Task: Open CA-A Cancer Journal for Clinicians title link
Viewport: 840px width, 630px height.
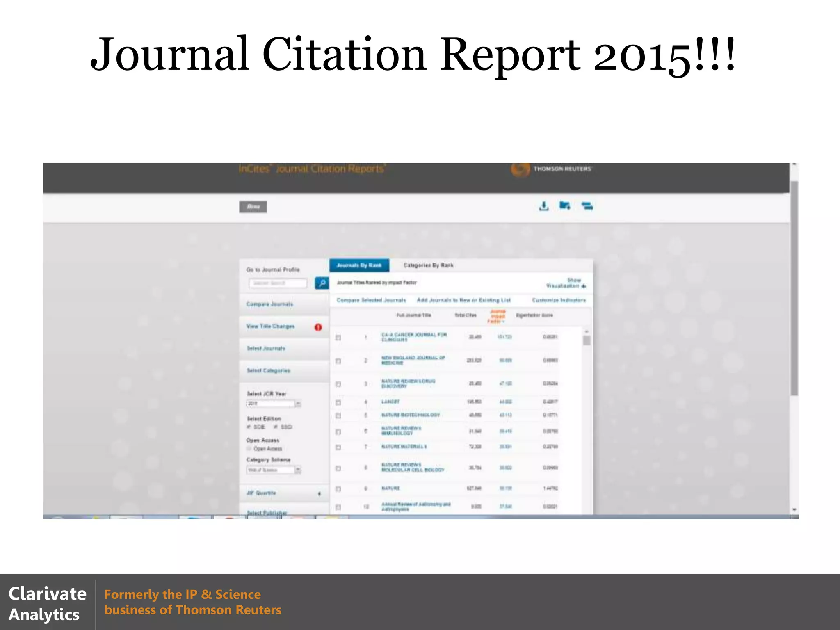Action: click(414, 337)
